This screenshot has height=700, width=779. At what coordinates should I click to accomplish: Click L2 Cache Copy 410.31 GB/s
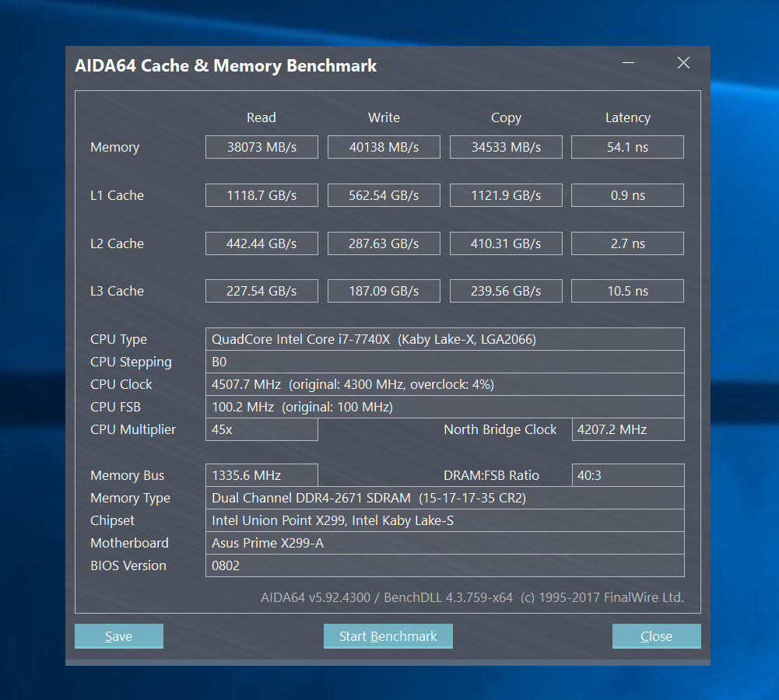point(507,243)
